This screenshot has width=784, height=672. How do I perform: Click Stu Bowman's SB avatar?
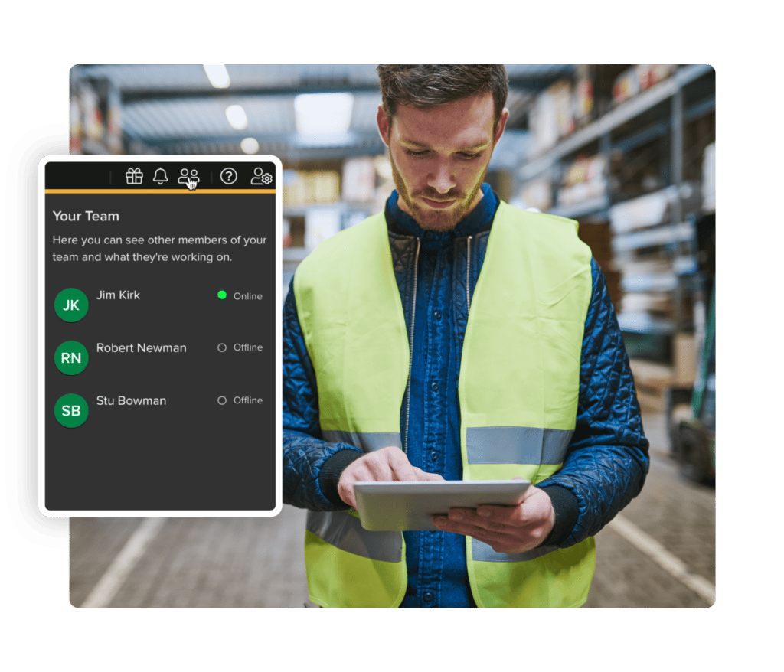pyautogui.click(x=70, y=410)
